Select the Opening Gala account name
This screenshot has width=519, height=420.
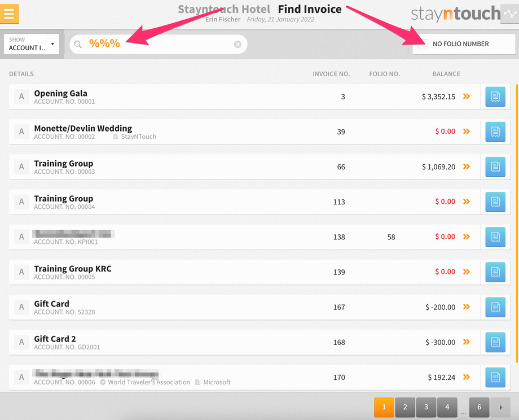coord(60,93)
